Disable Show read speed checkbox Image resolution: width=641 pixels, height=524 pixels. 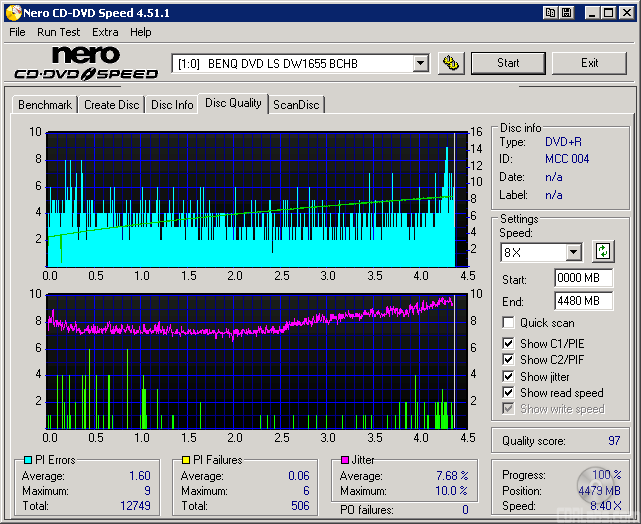(509, 393)
